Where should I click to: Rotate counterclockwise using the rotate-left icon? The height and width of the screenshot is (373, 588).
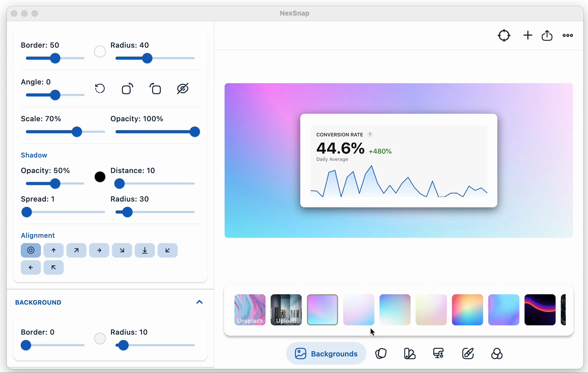point(155,89)
